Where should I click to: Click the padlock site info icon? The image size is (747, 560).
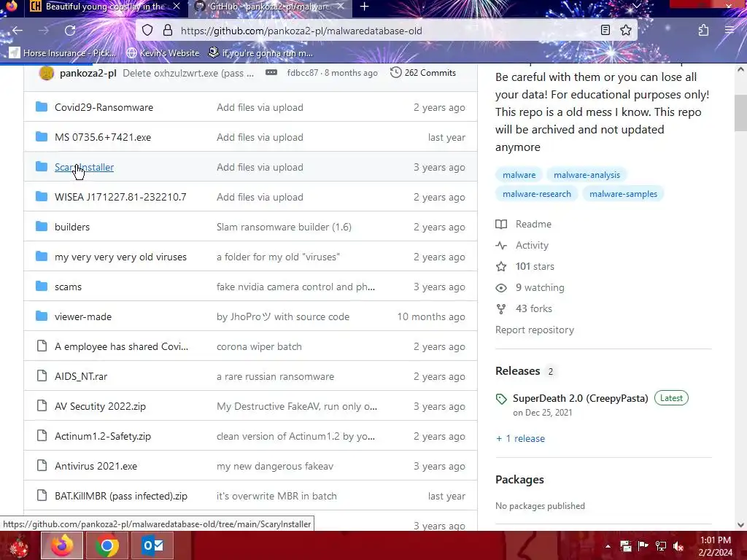pyautogui.click(x=168, y=31)
